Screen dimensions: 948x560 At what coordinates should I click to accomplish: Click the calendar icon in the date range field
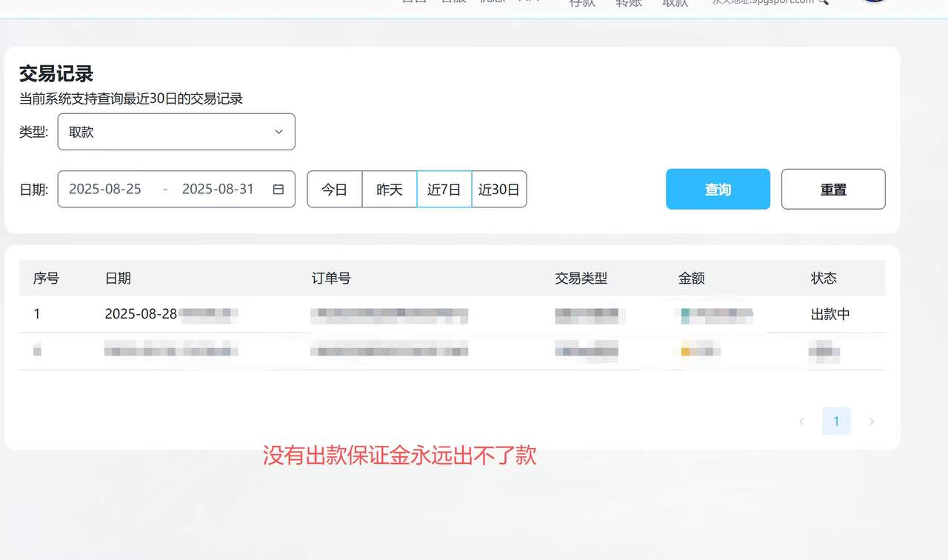pyautogui.click(x=278, y=190)
